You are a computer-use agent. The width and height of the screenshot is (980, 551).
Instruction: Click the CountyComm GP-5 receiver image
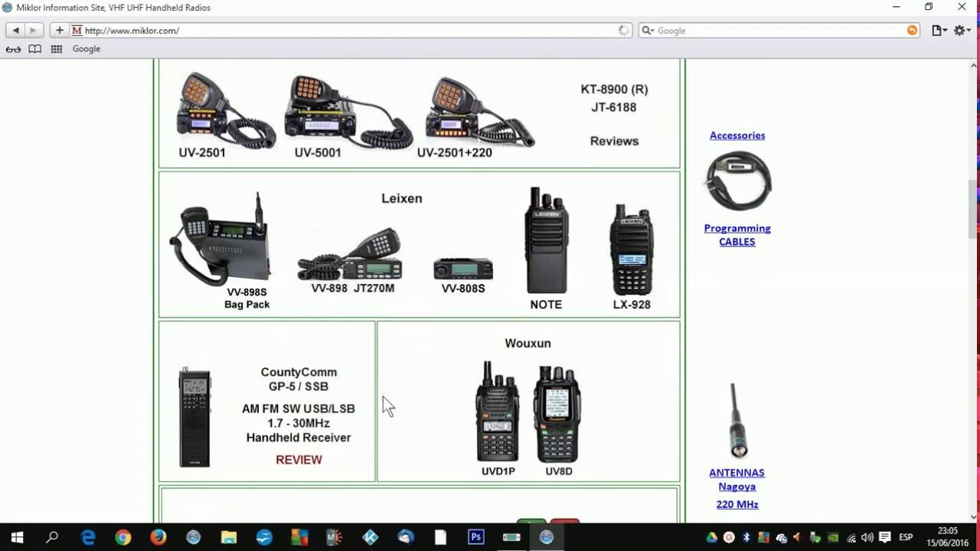[194, 417]
